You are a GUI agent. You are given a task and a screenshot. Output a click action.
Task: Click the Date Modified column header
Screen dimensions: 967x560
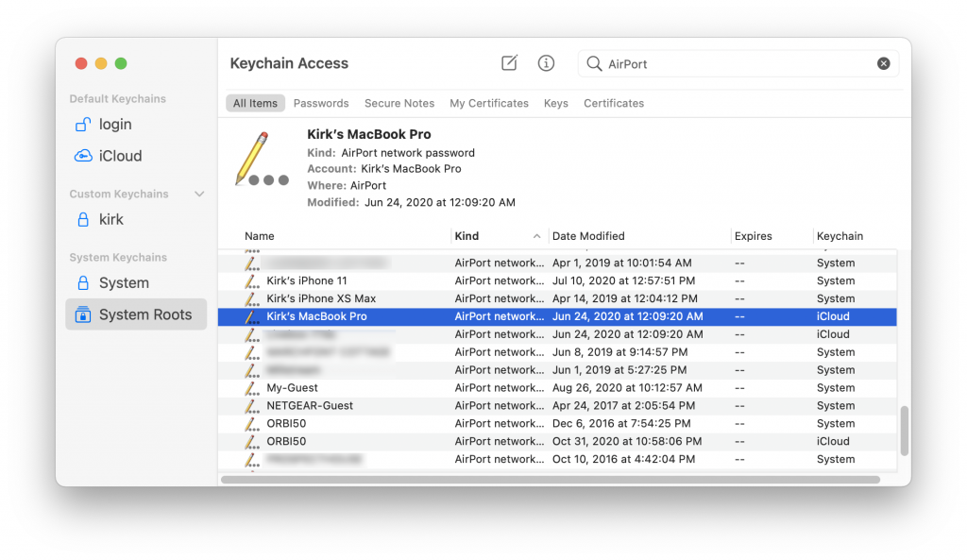click(589, 236)
